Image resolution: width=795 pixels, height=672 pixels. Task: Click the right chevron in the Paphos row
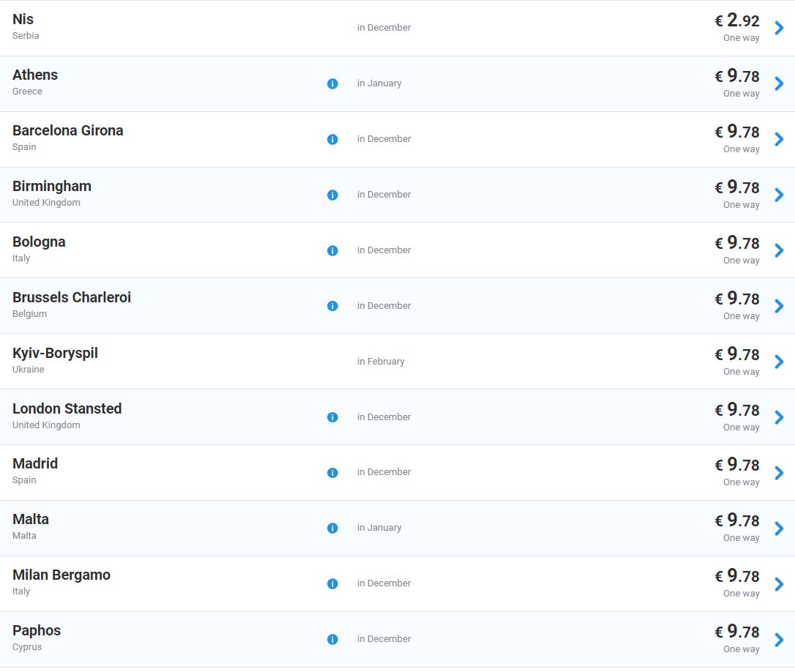click(x=779, y=639)
